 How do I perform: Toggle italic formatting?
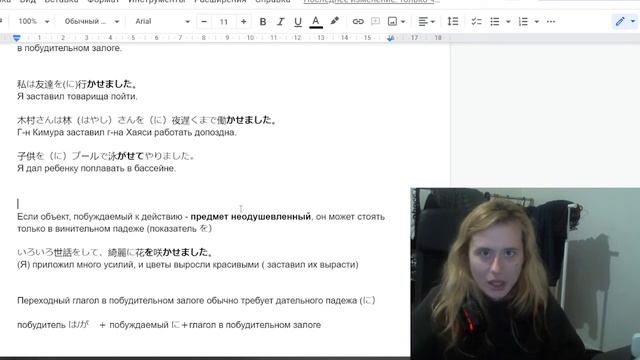(280, 22)
